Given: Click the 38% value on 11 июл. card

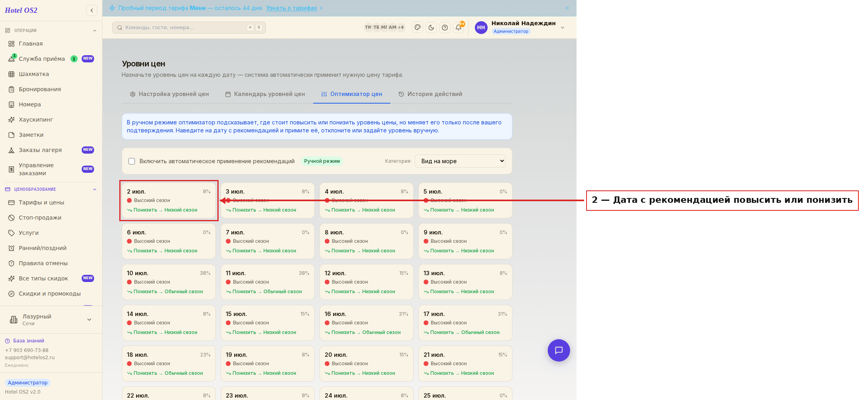Looking at the screenshot, I should pos(304,273).
